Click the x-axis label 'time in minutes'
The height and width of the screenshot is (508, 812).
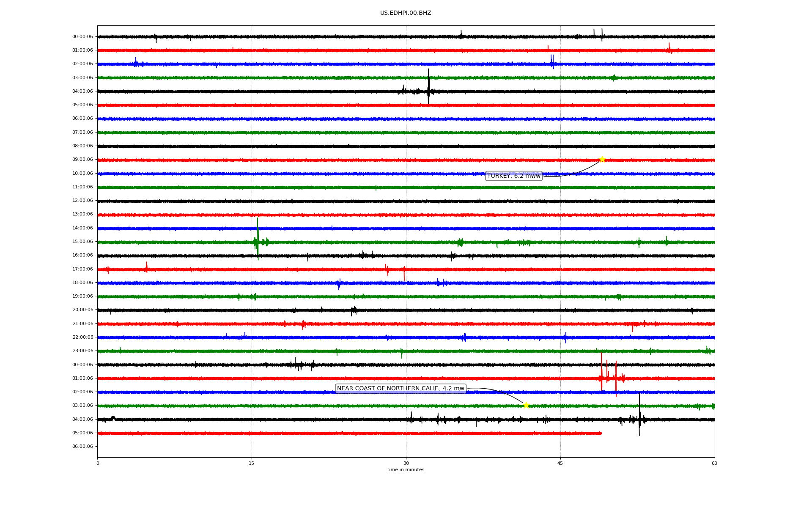click(x=406, y=469)
